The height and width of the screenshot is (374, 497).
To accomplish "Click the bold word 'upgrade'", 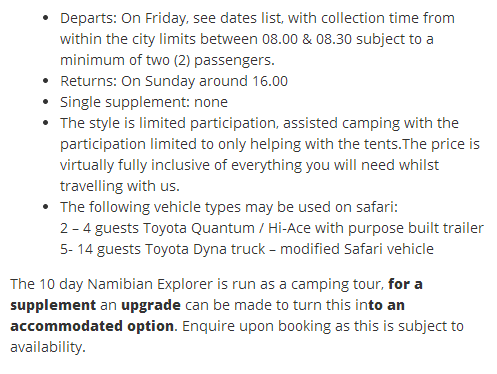I will point(151,305).
